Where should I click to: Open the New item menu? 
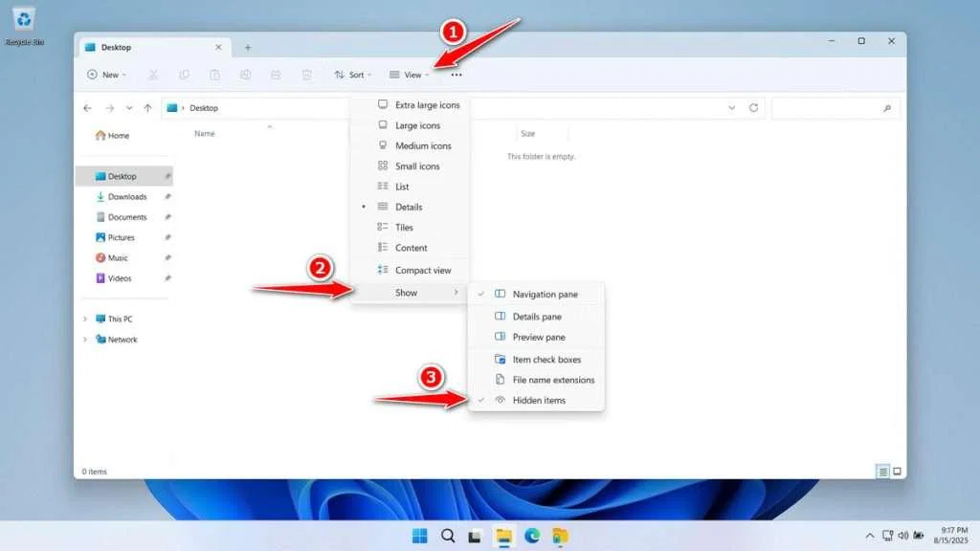[x=105, y=75]
